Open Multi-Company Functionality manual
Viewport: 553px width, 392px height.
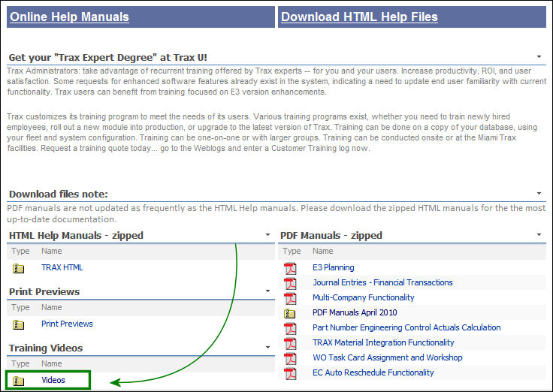pyautogui.click(x=363, y=297)
